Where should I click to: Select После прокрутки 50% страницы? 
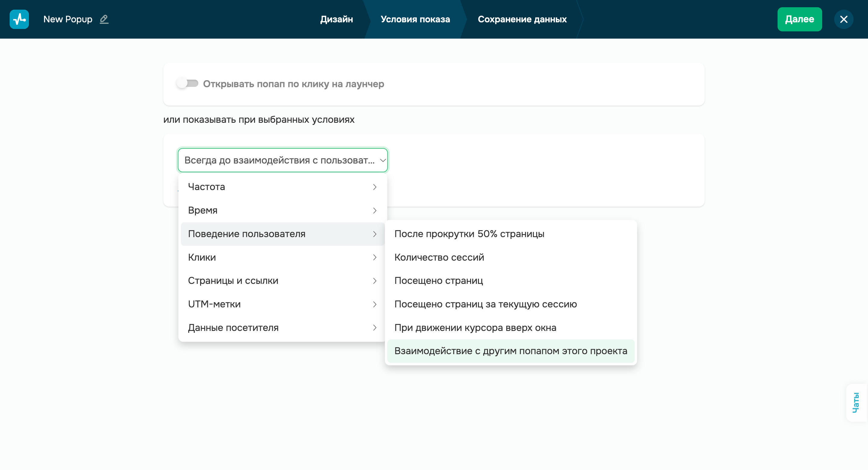pyautogui.click(x=469, y=234)
